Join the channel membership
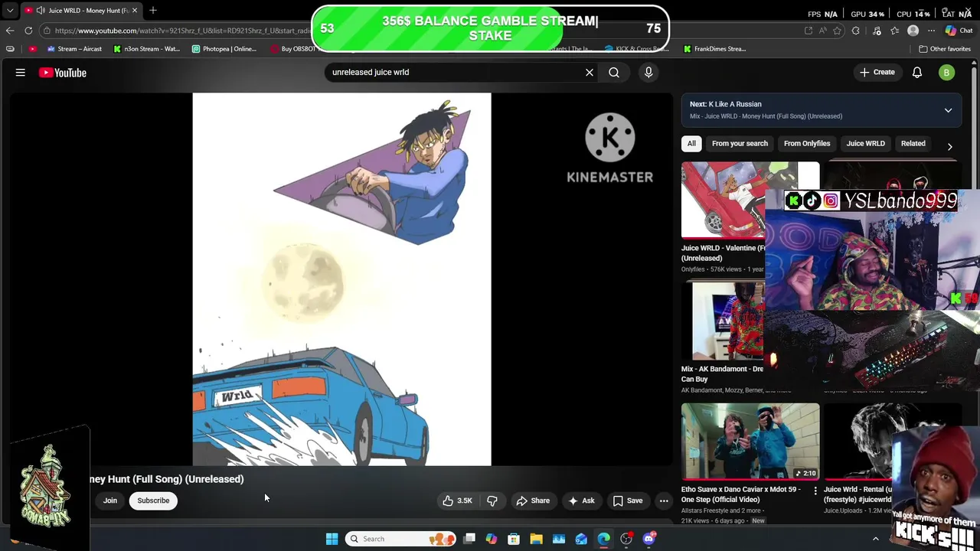The width and height of the screenshot is (980, 551). 110,500
